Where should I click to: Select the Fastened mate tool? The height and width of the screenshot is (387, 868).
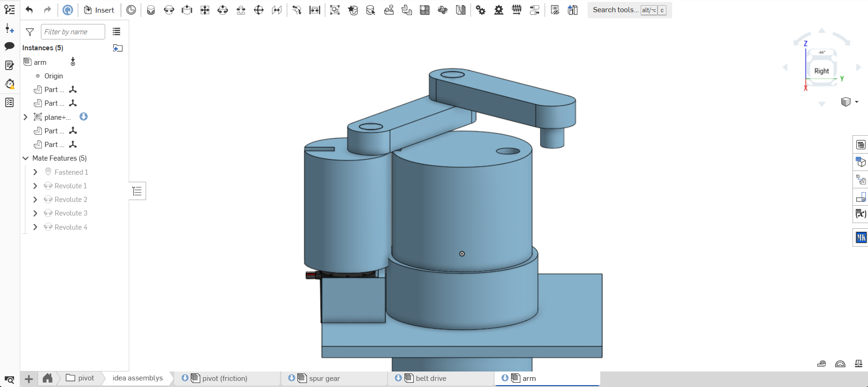[151, 10]
